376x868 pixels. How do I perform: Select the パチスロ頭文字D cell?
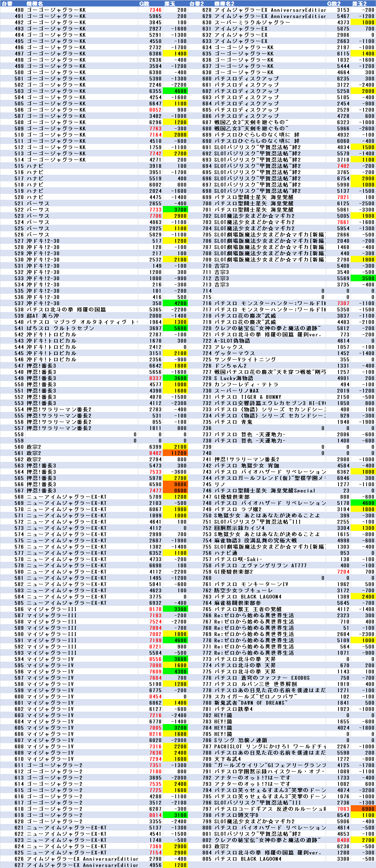(269, 815)
